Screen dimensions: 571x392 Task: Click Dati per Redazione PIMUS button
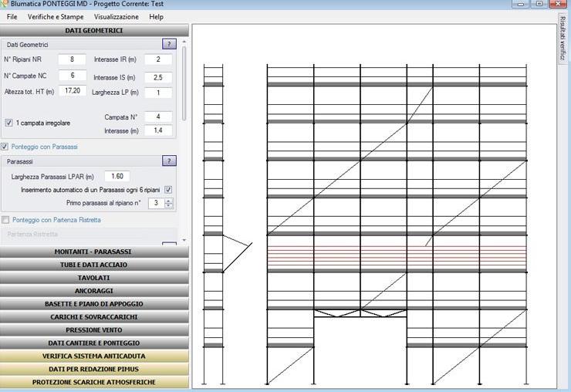click(93, 370)
